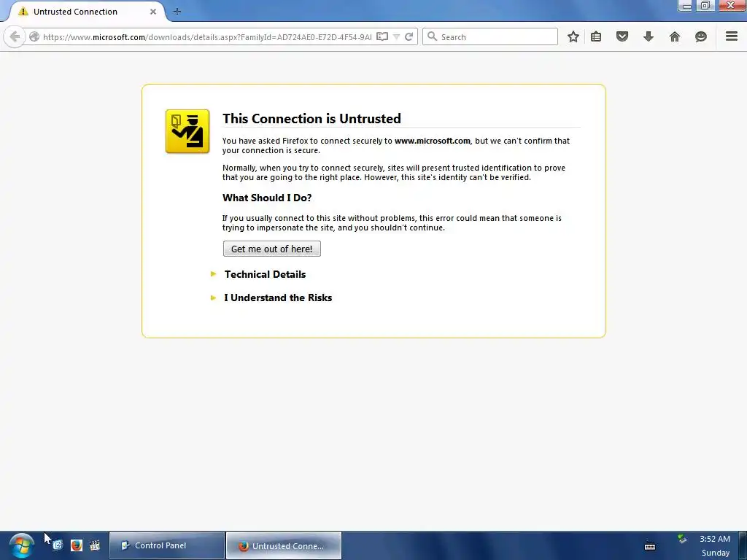Minimize the Firefox window

click(686, 6)
